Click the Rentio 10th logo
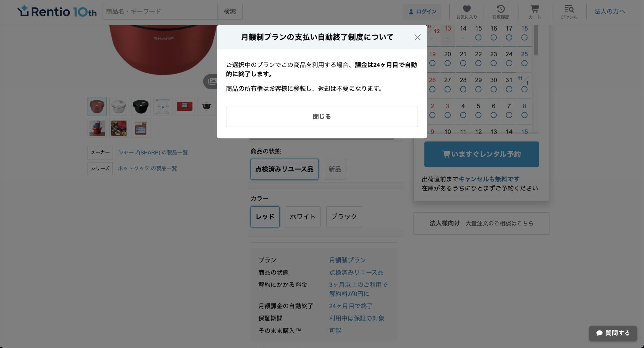 point(57,12)
